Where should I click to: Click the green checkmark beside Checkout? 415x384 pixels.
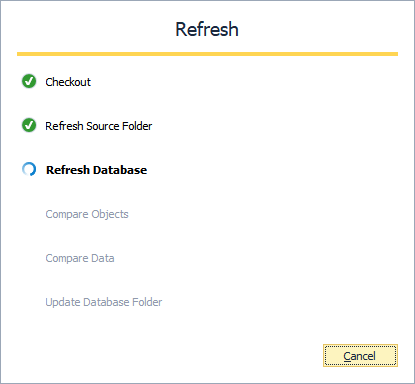tap(29, 81)
